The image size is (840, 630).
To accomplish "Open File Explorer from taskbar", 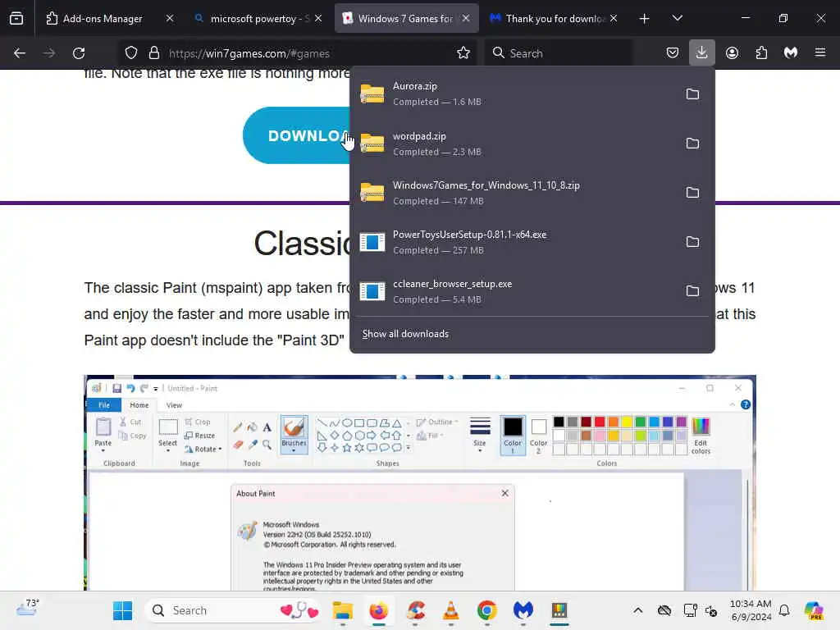I will tap(342, 610).
